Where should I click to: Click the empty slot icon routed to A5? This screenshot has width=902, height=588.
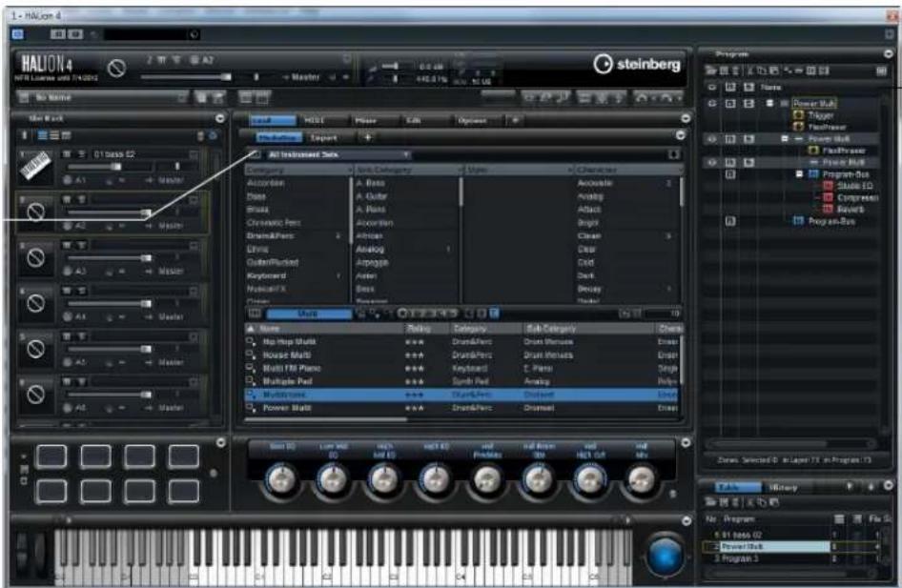(x=35, y=349)
